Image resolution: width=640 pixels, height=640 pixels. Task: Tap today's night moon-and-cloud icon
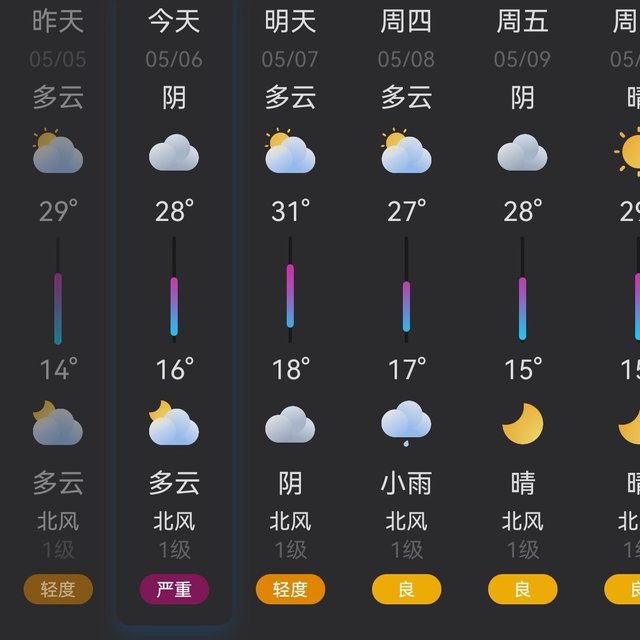coord(174,422)
